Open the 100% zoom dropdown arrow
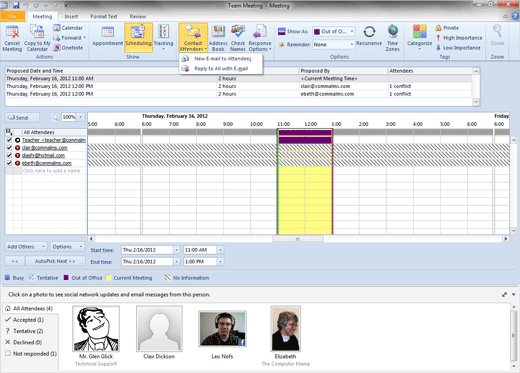 tap(80, 117)
